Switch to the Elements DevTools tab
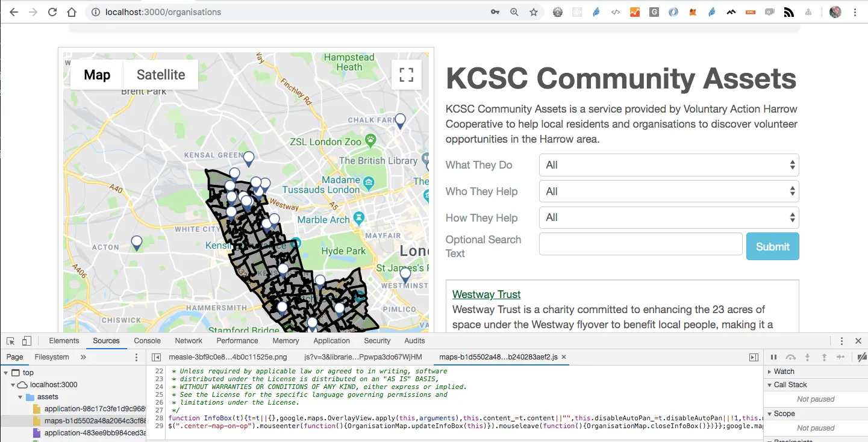Viewport: 868px width, 442px height. (64, 341)
